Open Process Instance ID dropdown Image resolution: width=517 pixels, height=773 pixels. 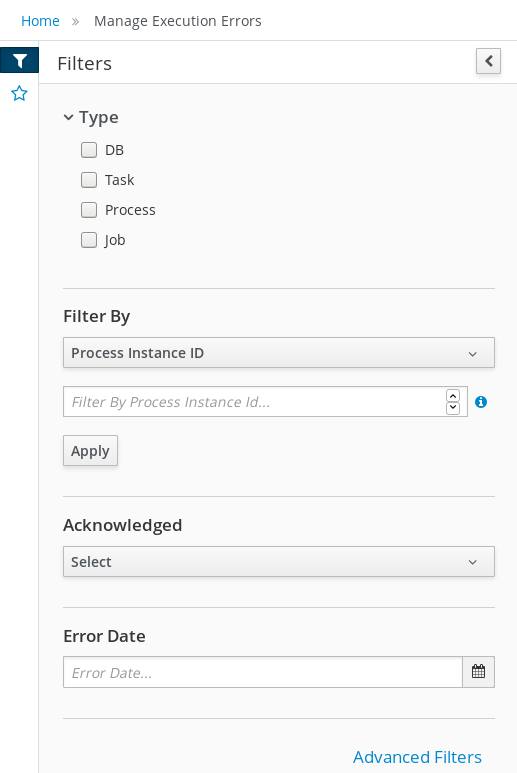point(278,352)
